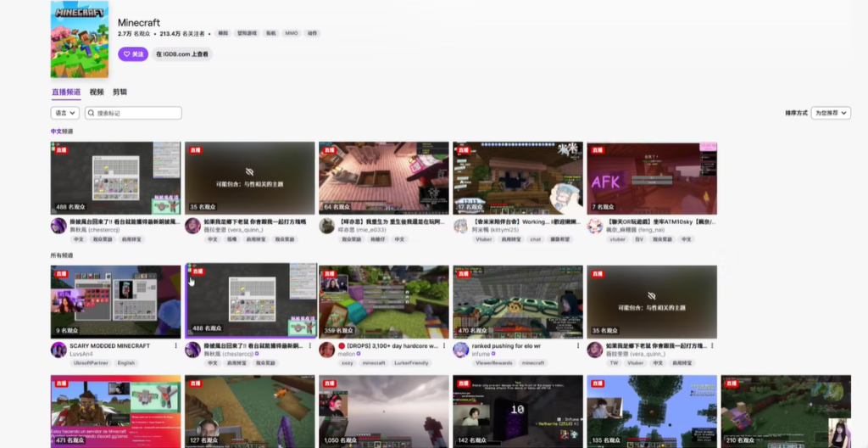Open the 在 IGDB.com 上查看 link
The height and width of the screenshot is (448, 868).
182,54
